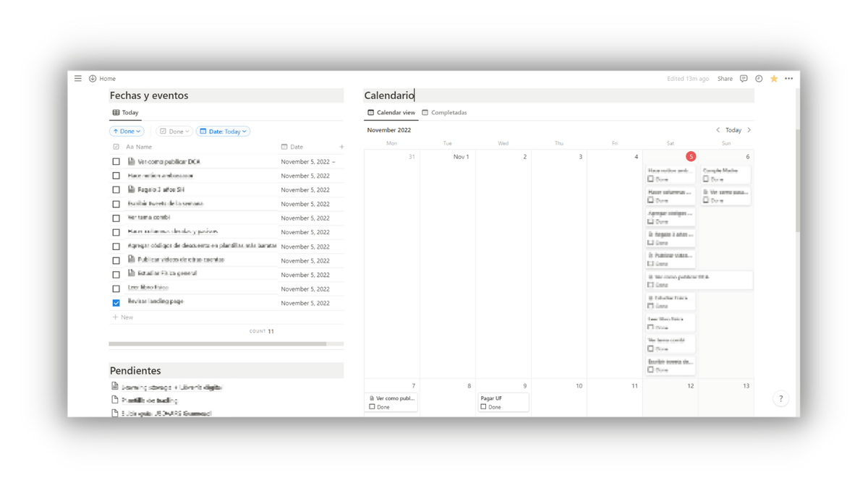Image resolution: width=868 pixels, height=488 pixels.
Task: Add a new row with + New
Action: [123, 317]
